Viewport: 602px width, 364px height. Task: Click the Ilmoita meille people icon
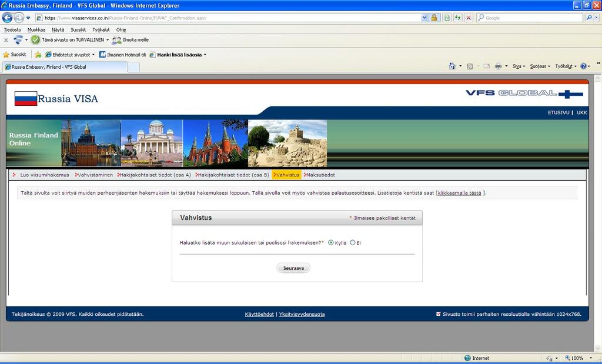pyautogui.click(x=117, y=39)
